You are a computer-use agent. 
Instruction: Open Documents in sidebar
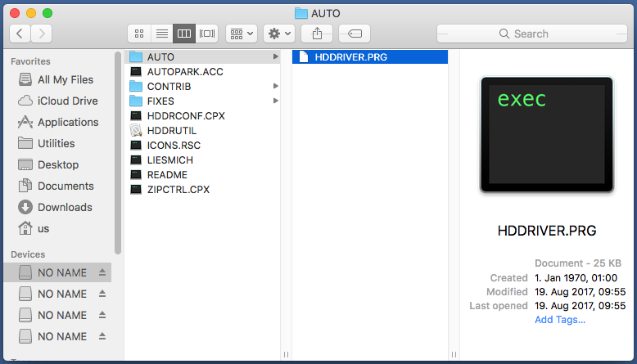[x=56, y=186]
